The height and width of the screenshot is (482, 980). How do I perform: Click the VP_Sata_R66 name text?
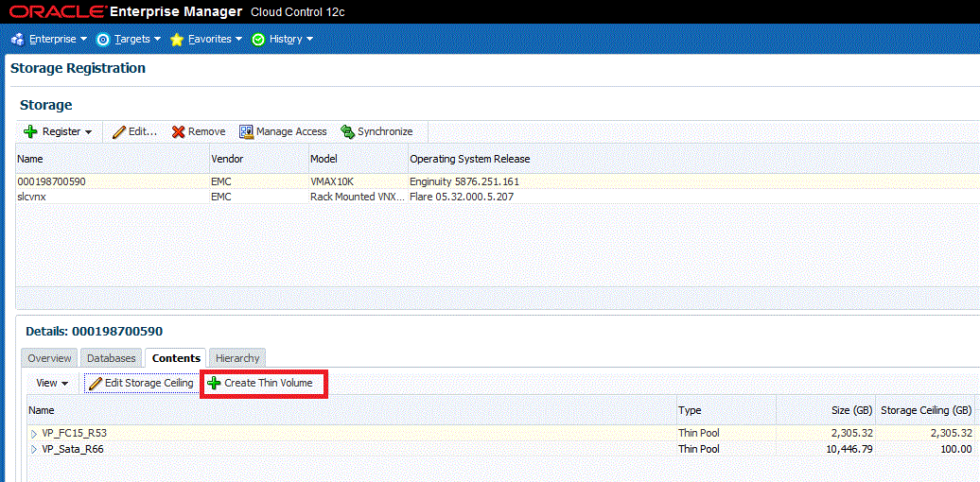pyautogui.click(x=73, y=450)
